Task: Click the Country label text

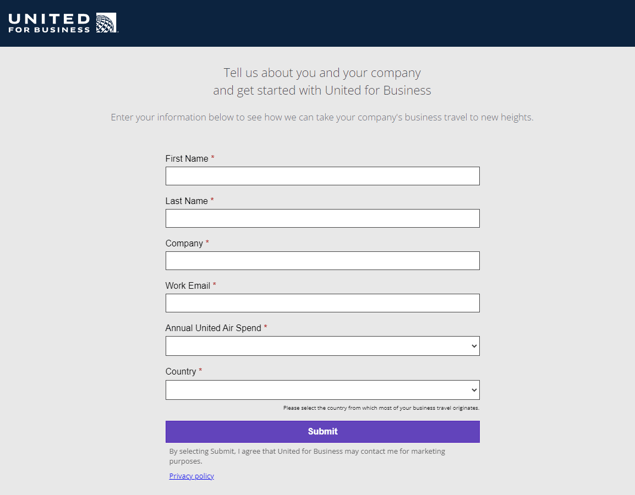Action: coord(181,372)
